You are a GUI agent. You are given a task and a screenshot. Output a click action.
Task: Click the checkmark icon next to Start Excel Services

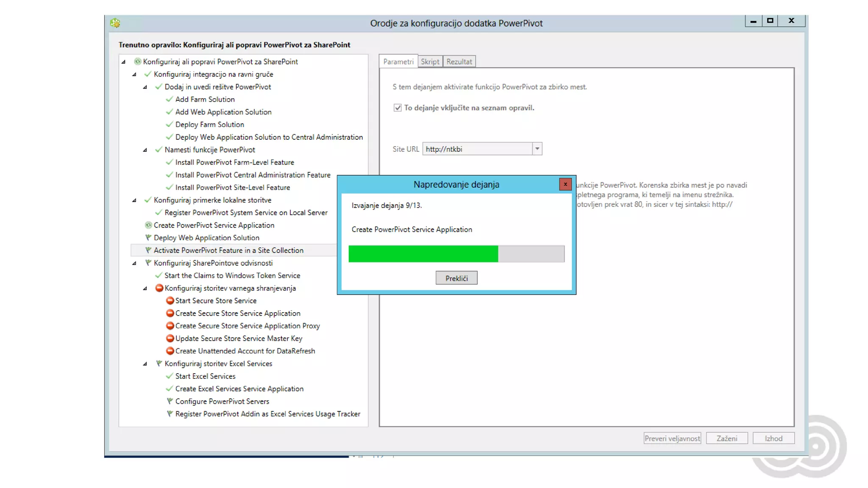pos(170,376)
